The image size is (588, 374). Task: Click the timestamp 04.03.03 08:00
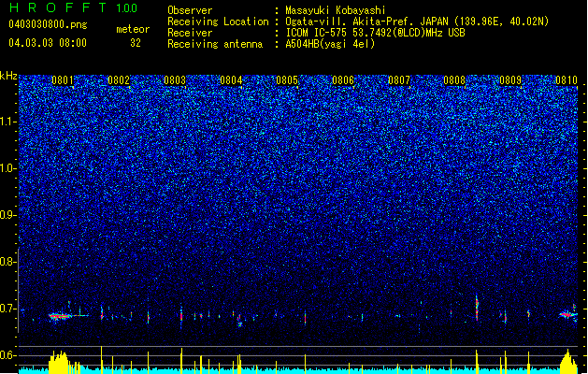click(x=48, y=42)
